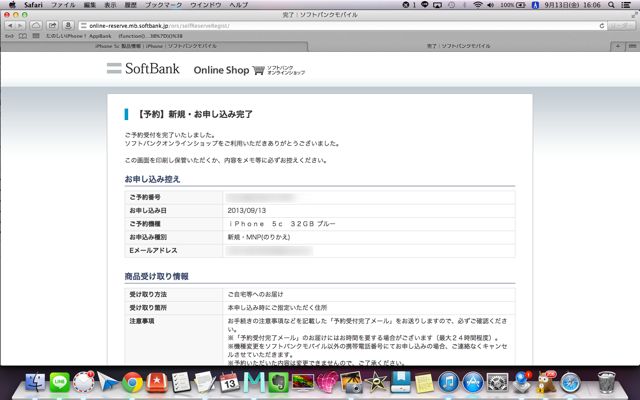The width and height of the screenshot is (640, 400).
Task: Select the 完了 | ソフトバンクモバイル tab
Action: tap(459, 46)
